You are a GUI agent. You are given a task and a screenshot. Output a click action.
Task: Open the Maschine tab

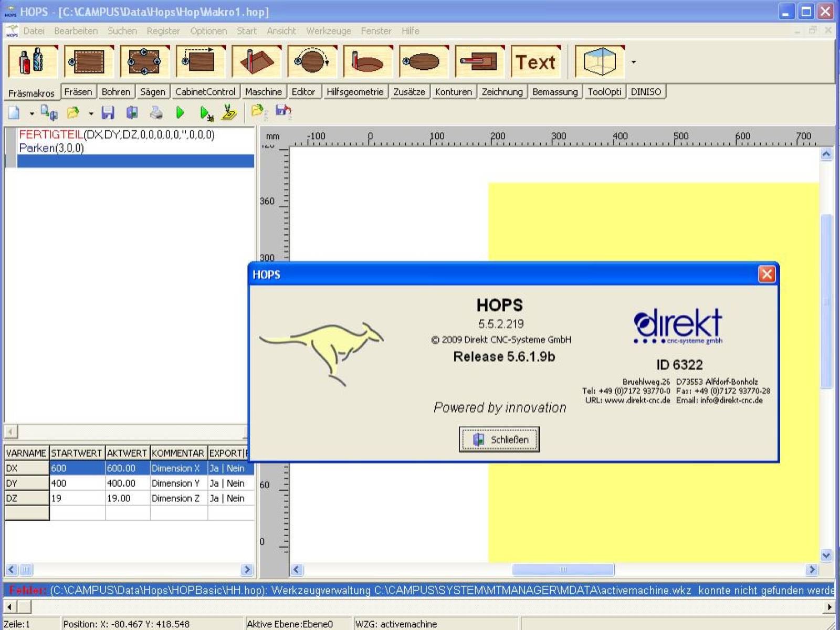(264, 92)
